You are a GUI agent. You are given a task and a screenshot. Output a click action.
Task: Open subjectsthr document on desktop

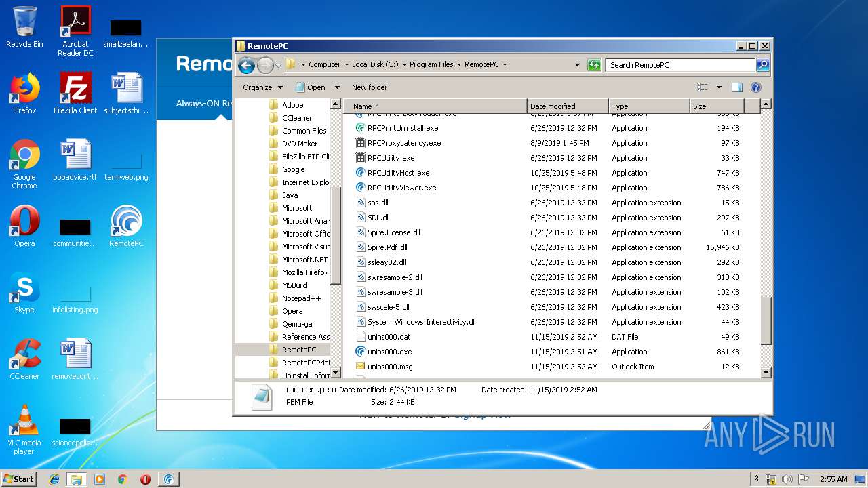pyautogui.click(x=126, y=94)
